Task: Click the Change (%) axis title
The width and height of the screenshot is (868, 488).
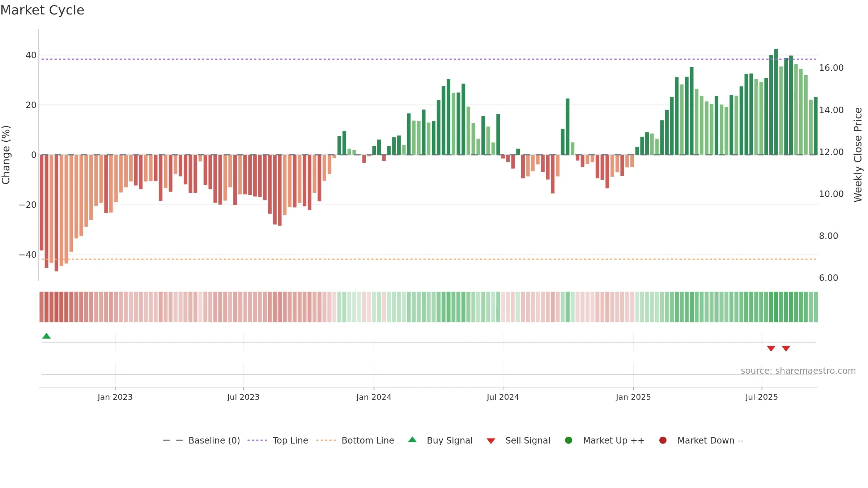Action: point(6,155)
